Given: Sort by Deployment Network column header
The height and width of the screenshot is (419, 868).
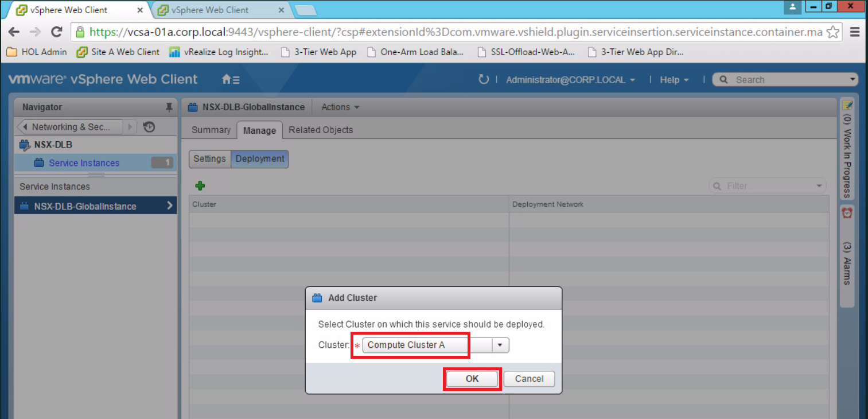Looking at the screenshot, I should (x=669, y=204).
